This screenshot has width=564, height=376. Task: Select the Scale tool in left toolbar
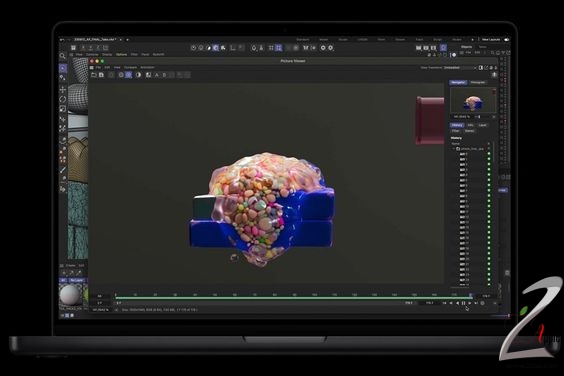[x=63, y=109]
